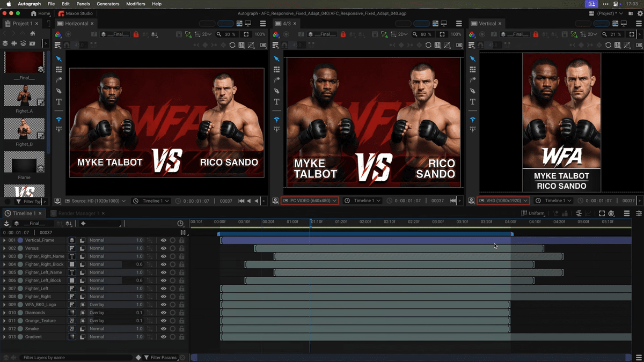Select the Fighet_A thumbnail in Project panel
The height and width of the screenshot is (362, 644).
(24, 97)
